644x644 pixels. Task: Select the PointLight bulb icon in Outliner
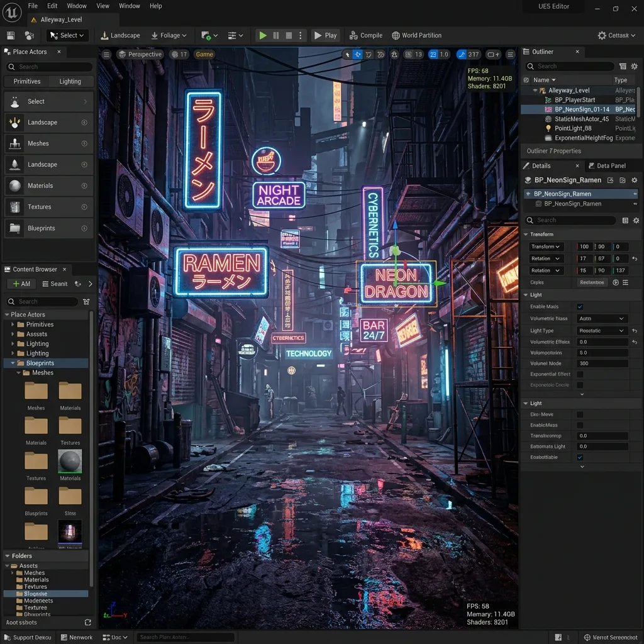tap(548, 128)
